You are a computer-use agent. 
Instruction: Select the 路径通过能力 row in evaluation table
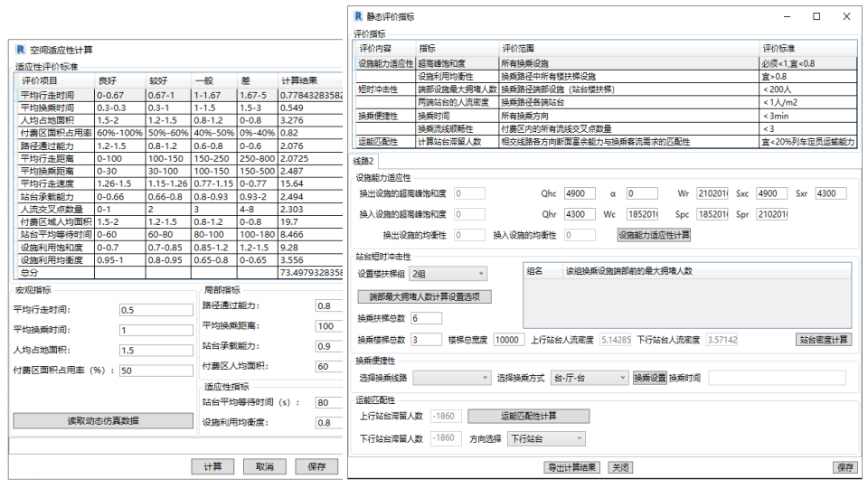(x=178, y=146)
